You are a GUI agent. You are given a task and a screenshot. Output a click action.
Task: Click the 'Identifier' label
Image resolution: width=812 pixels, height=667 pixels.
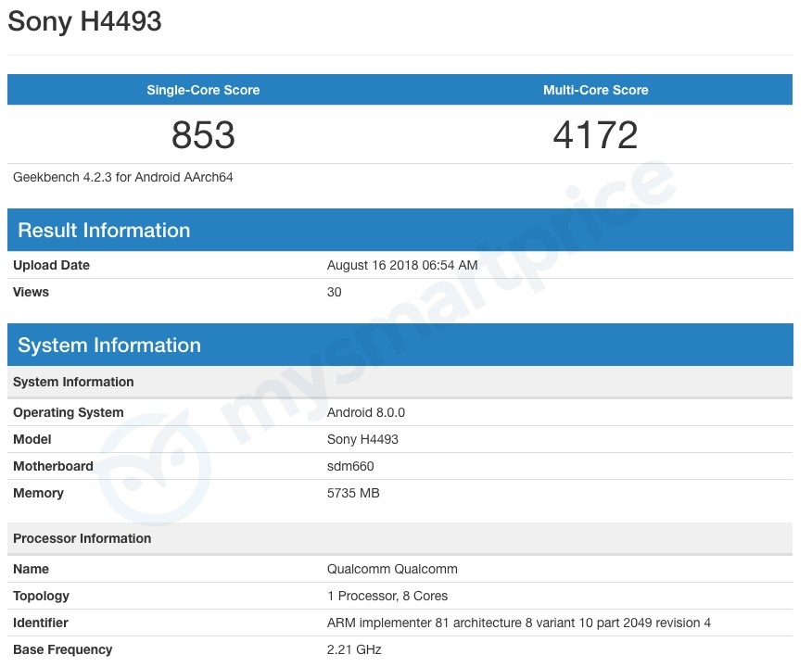point(41,623)
